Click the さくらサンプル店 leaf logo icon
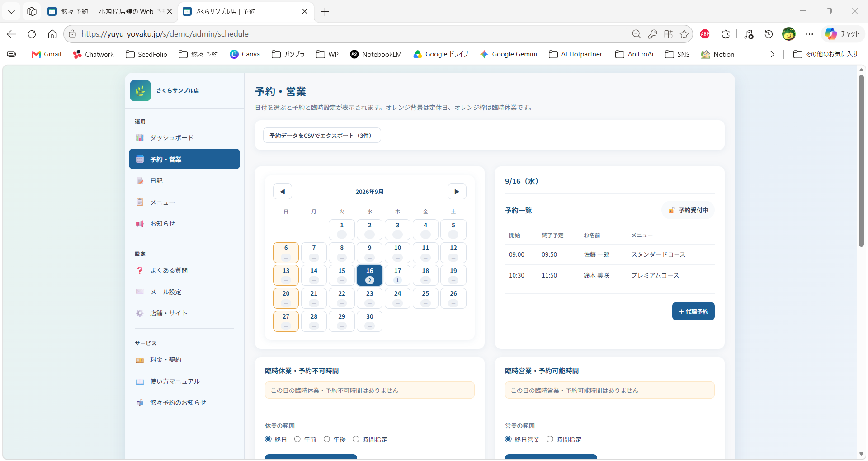This screenshot has width=868, height=461. [140, 91]
